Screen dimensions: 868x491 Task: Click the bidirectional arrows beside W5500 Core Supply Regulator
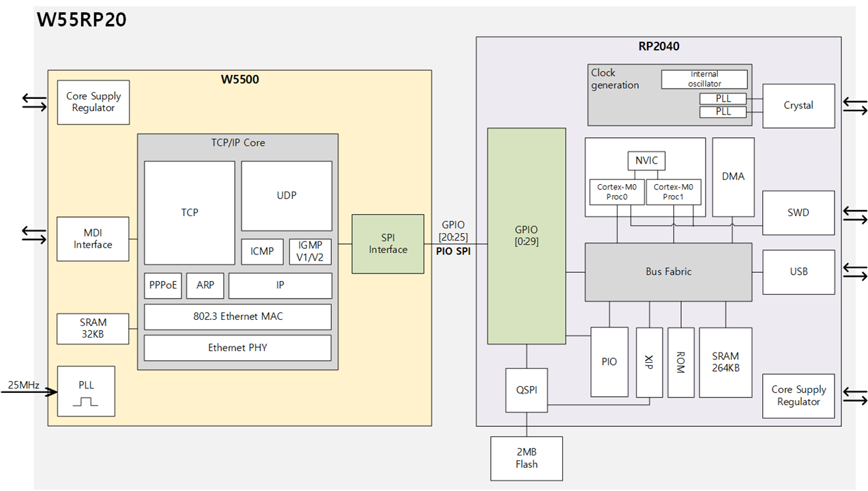pos(33,102)
